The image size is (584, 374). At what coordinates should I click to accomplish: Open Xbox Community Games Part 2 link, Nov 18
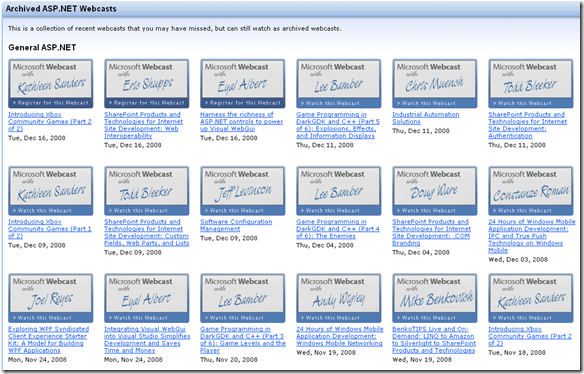530,336
